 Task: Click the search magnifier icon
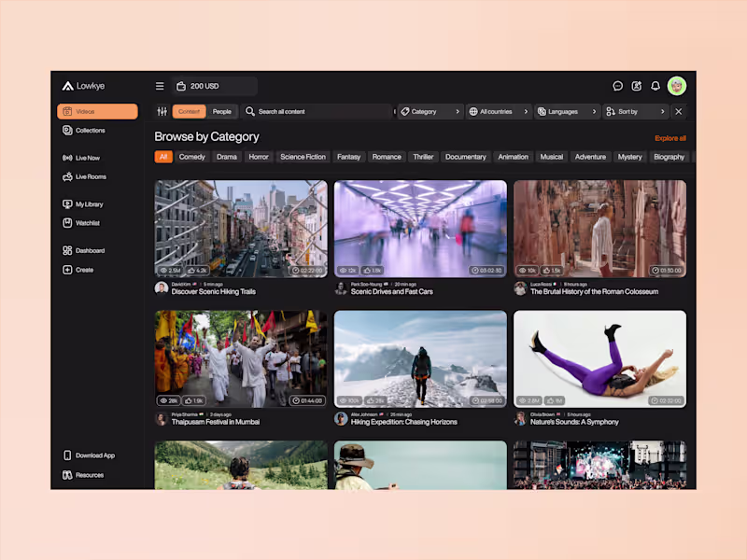pos(249,111)
